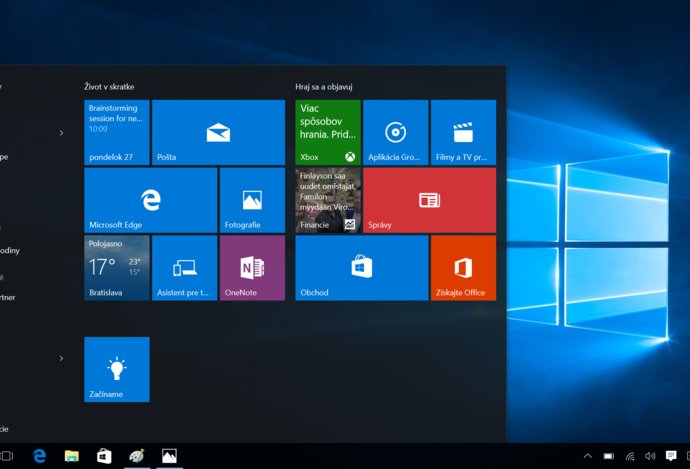Open the green Xbox tile
Image resolution: width=690 pixels, height=469 pixels.
[x=328, y=132]
